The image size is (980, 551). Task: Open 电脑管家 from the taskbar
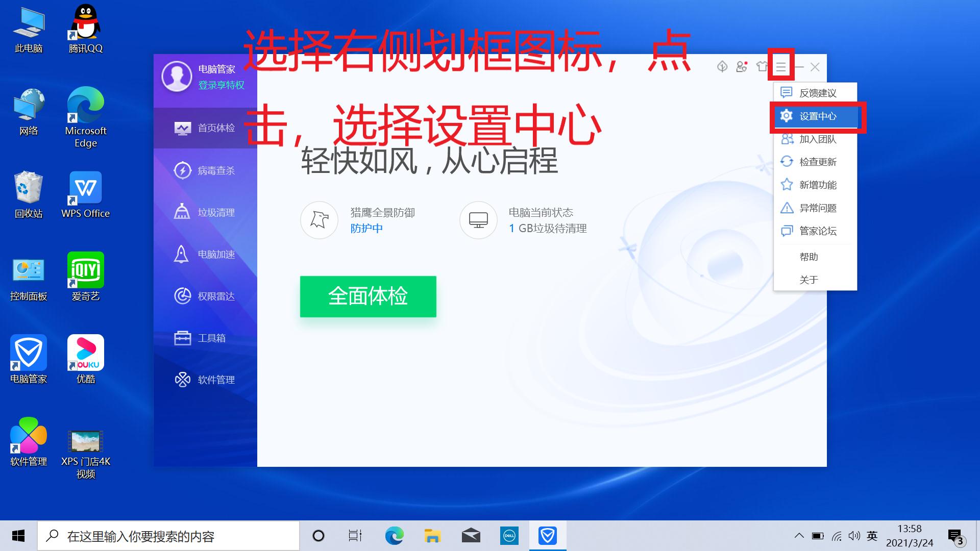[547, 535]
